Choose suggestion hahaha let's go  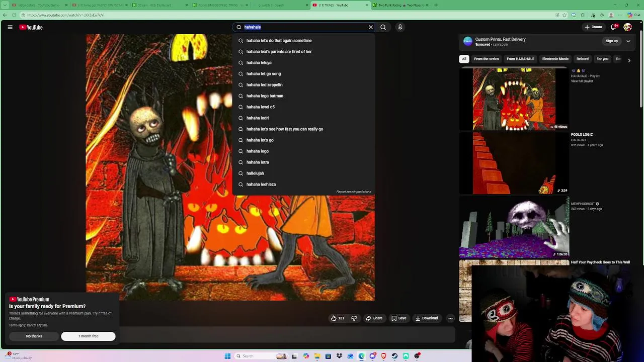pyautogui.click(x=303, y=140)
